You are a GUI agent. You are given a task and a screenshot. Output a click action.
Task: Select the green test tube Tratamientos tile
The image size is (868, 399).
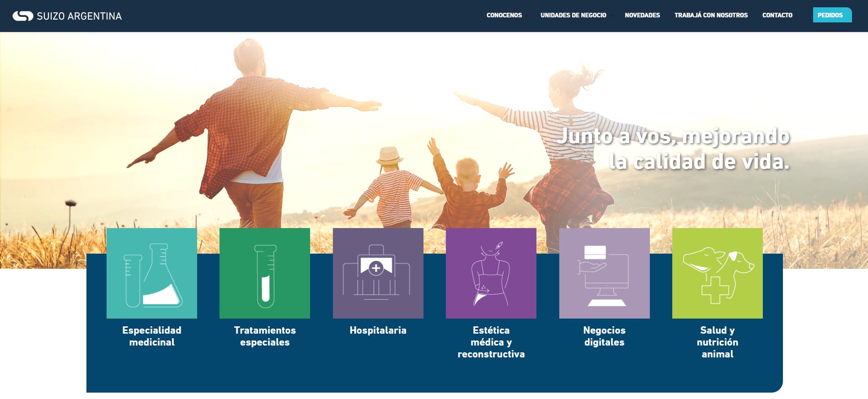(265, 273)
